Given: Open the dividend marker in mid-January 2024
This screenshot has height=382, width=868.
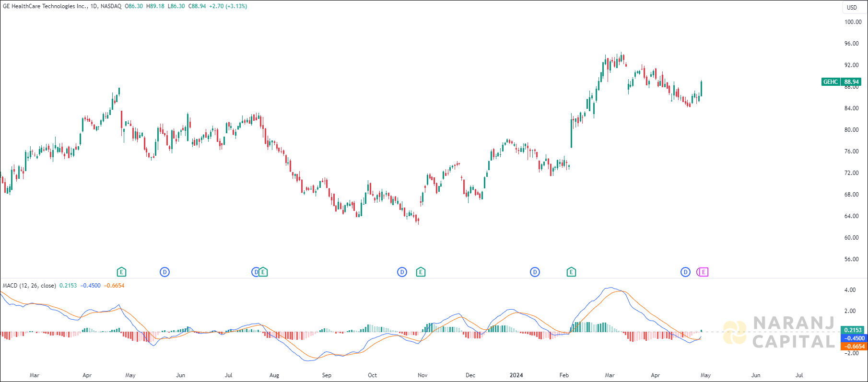Looking at the screenshot, I should pyautogui.click(x=535, y=272).
